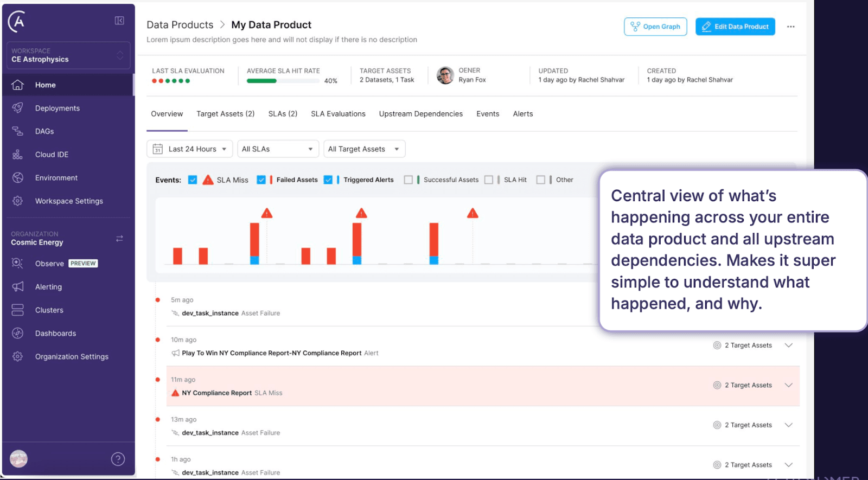Image resolution: width=868 pixels, height=480 pixels.
Task: Click the help question mark icon
Action: (118, 459)
